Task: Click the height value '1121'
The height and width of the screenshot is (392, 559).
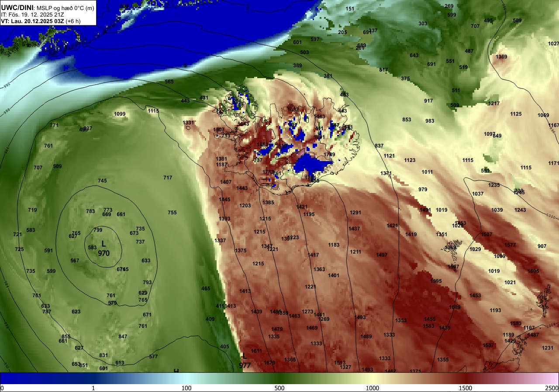Action: pyautogui.click(x=389, y=156)
